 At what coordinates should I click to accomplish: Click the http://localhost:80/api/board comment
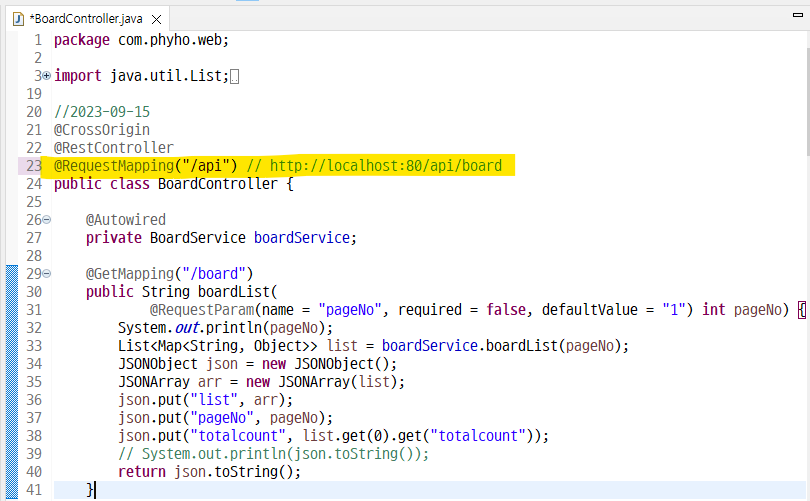tap(386, 166)
